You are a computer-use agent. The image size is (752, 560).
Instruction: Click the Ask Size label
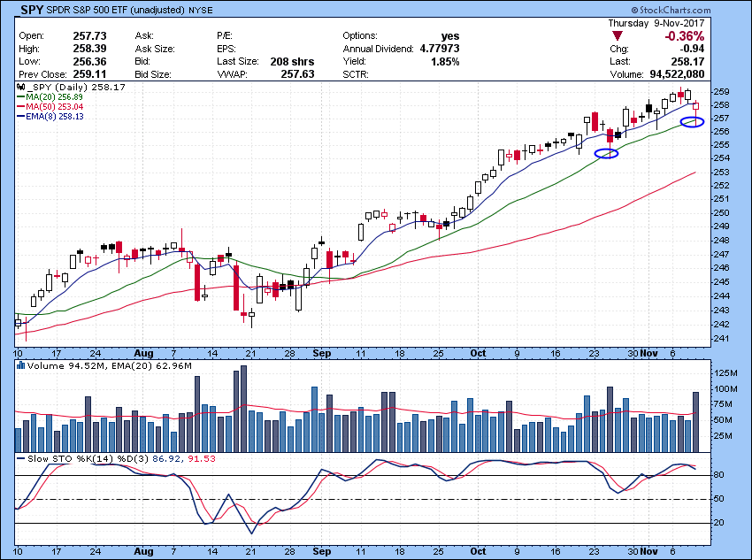point(155,49)
